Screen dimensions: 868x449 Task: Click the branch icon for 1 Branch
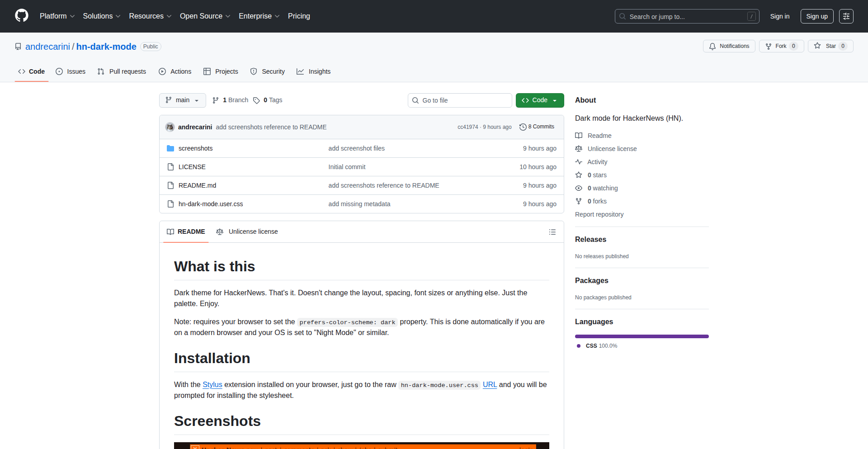tap(216, 100)
